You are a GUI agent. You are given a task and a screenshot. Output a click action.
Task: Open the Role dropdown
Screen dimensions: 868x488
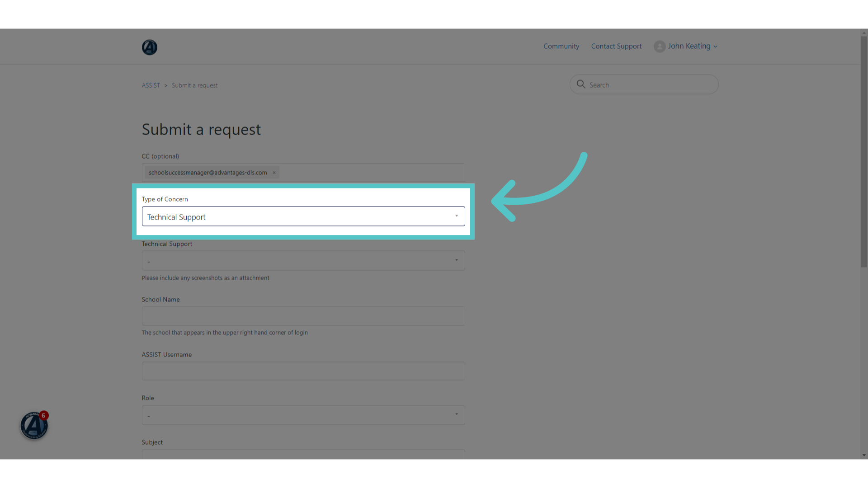coord(303,415)
